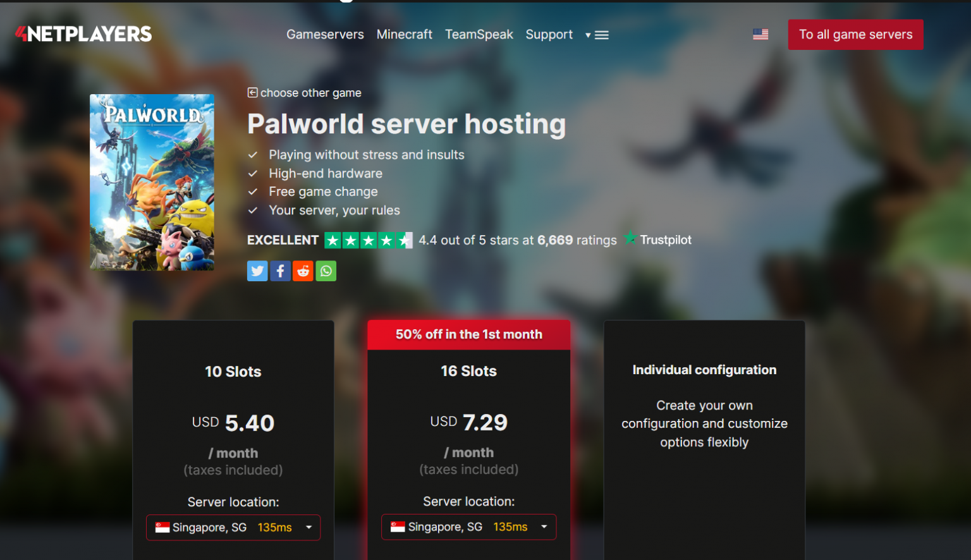Viewport: 971px width, 560px height.
Task: Open server location dropdown for 10 Slots
Action: click(x=233, y=528)
